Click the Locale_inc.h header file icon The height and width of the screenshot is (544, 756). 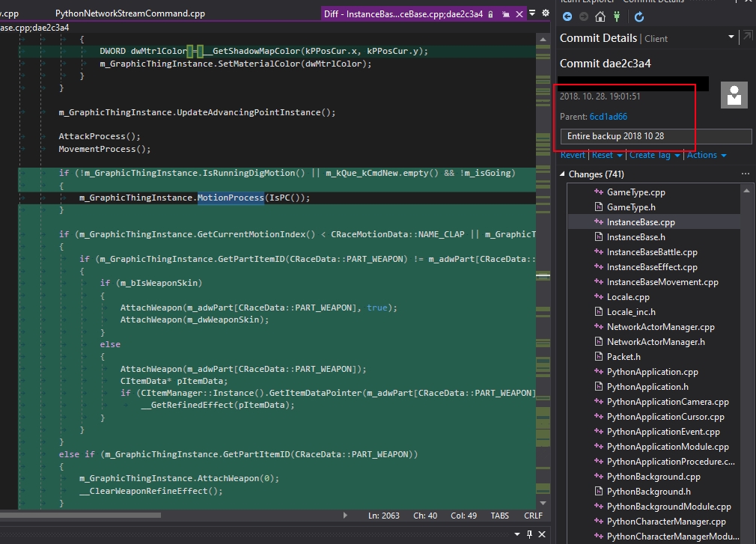[599, 312]
